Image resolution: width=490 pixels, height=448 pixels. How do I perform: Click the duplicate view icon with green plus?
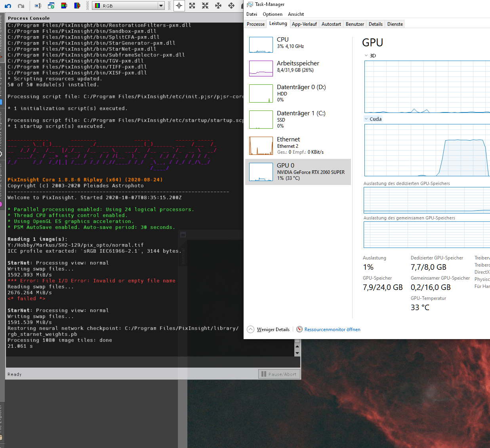pos(51,6)
